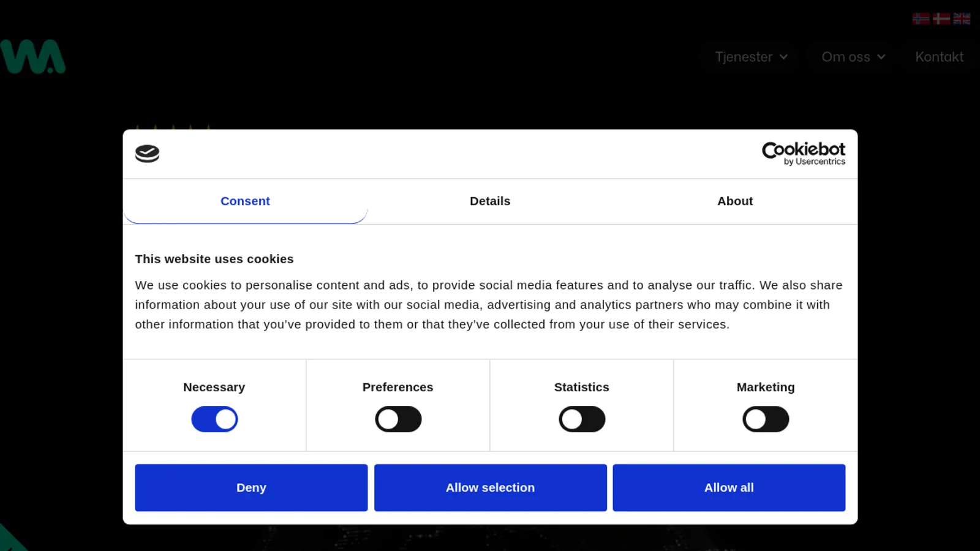Open the green W site logo
Image resolution: width=980 pixels, height=551 pixels.
(32, 56)
